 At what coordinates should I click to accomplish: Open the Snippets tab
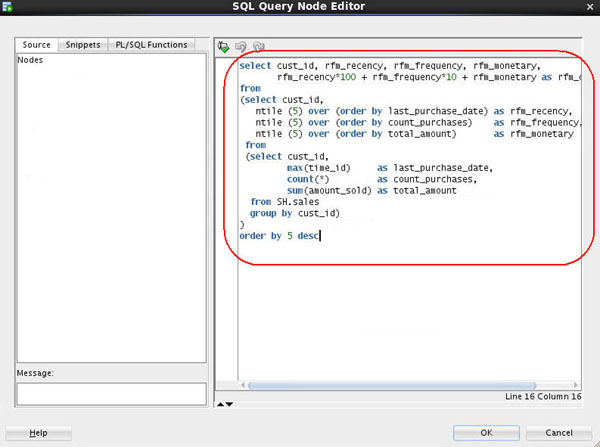pos(83,45)
